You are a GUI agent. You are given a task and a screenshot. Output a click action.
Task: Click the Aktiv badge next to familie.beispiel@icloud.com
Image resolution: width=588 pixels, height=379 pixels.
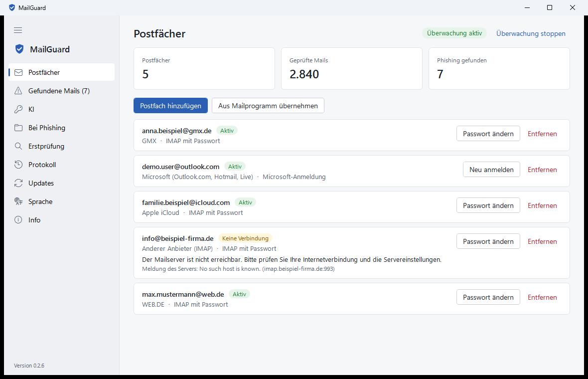click(245, 202)
